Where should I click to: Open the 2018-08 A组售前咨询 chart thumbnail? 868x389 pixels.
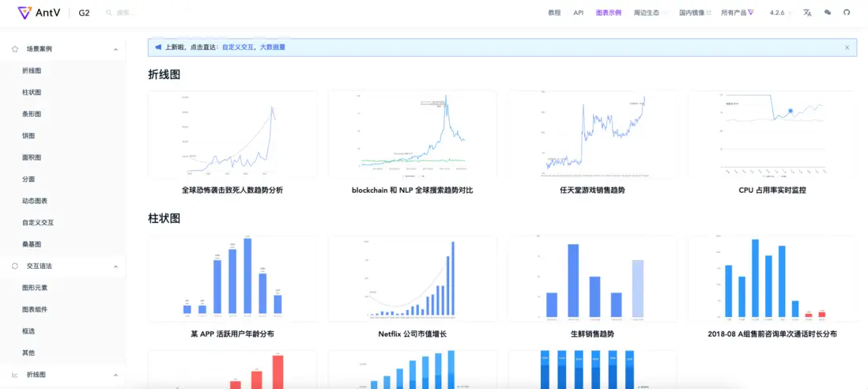(772, 278)
